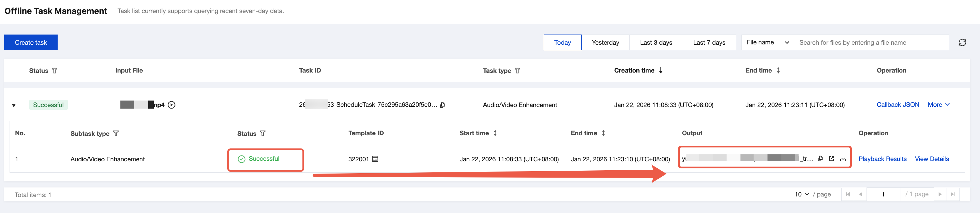Filter by Task type funnel icon
The height and width of the screenshot is (213, 980).
tap(517, 71)
